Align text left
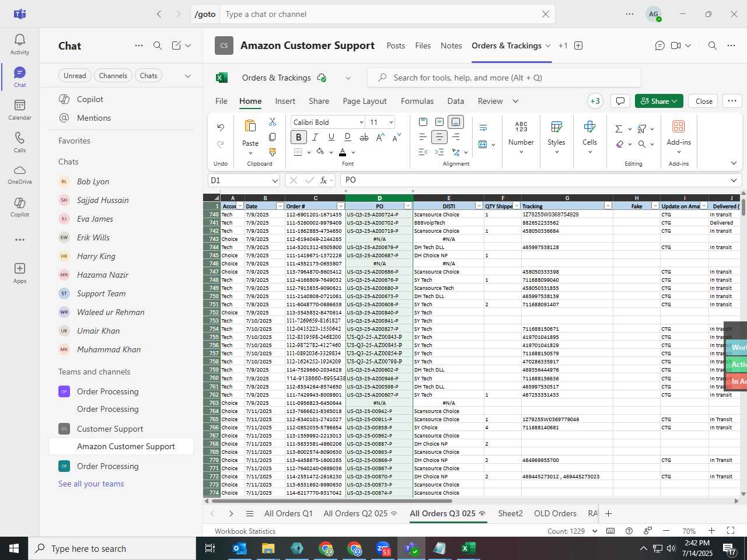The height and width of the screenshot is (560, 747). coord(423,137)
